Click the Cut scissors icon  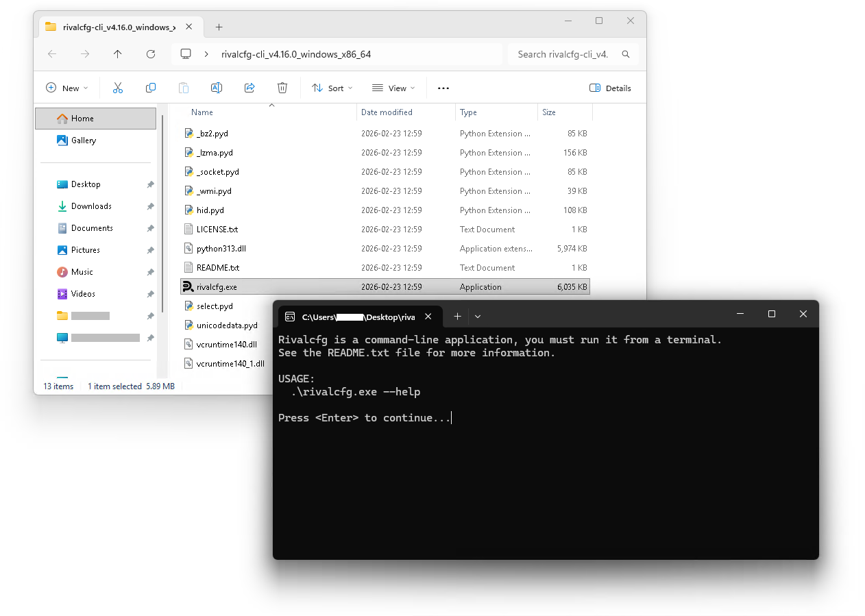tap(117, 88)
